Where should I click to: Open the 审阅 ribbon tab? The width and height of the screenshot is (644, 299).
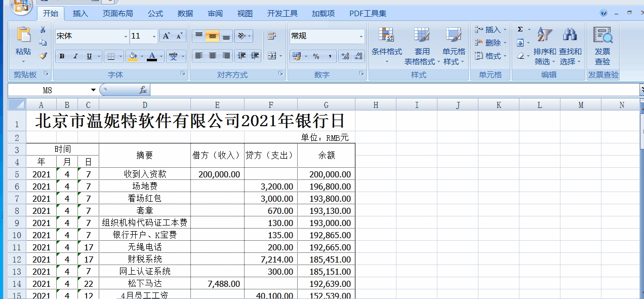(x=215, y=13)
